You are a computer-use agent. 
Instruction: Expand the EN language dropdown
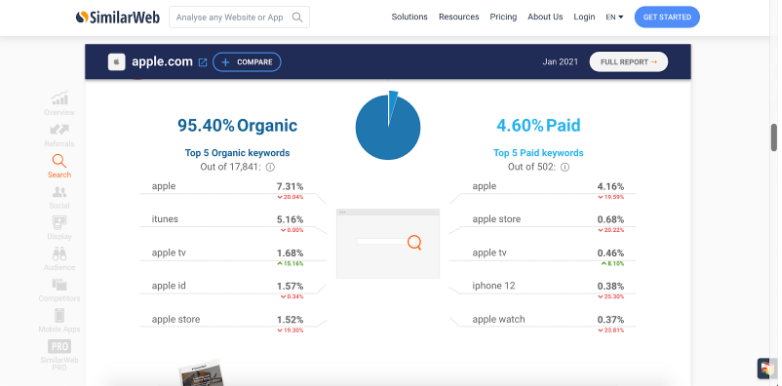click(614, 17)
